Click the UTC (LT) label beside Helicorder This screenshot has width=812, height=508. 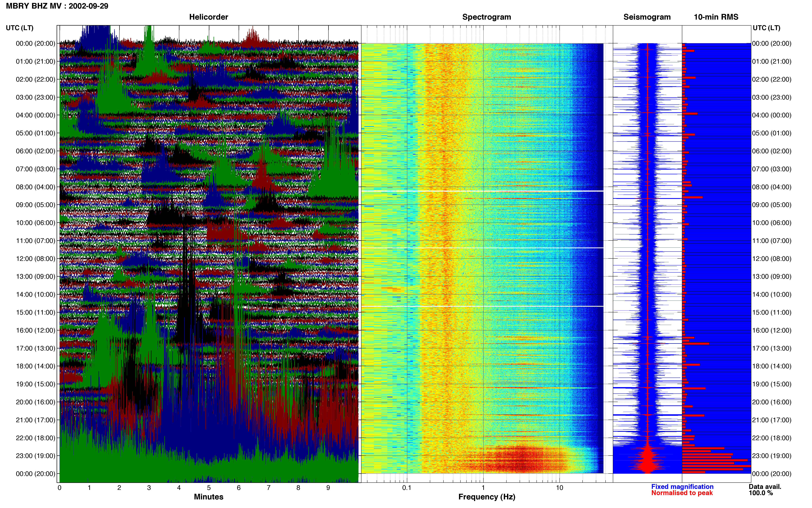tap(20, 28)
